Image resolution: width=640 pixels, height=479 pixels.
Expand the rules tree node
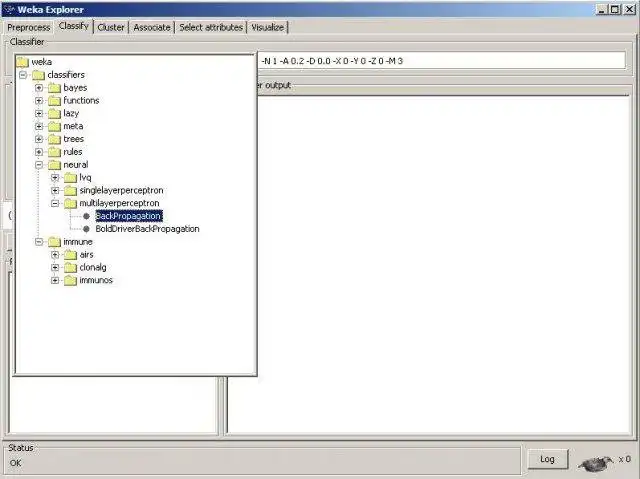pyautogui.click(x=39, y=152)
